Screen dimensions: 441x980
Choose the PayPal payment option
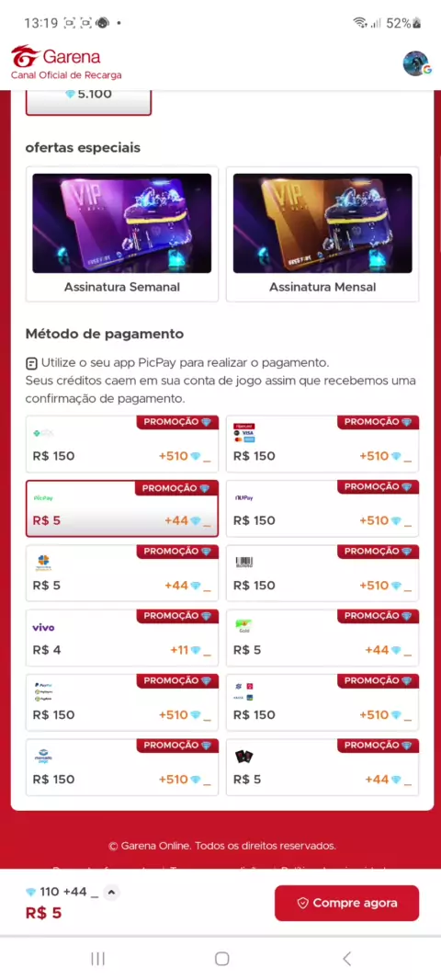pyautogui.click(x=122, y=702)
